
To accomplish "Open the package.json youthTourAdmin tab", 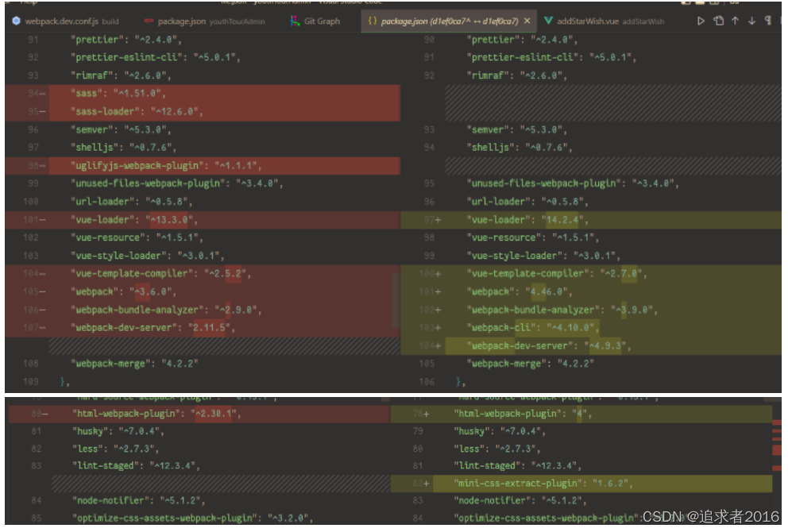I will (x=205, y=21).
